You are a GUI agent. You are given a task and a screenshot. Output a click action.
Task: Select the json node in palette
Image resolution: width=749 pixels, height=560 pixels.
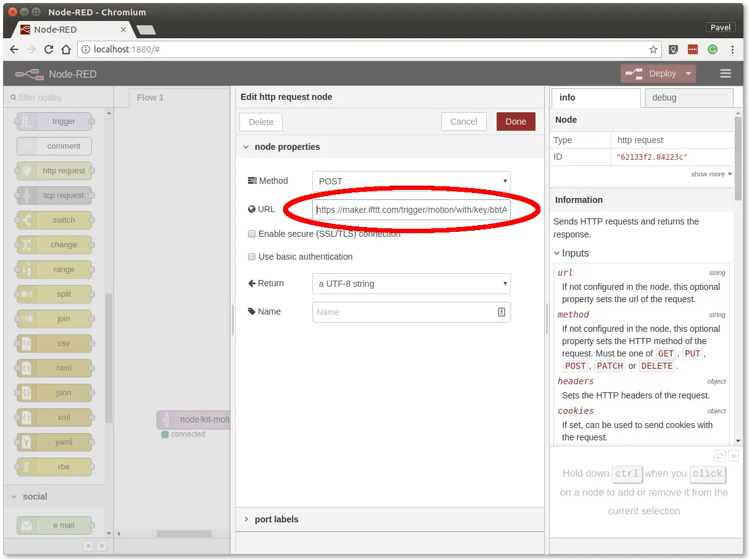(x=54, y=393)
